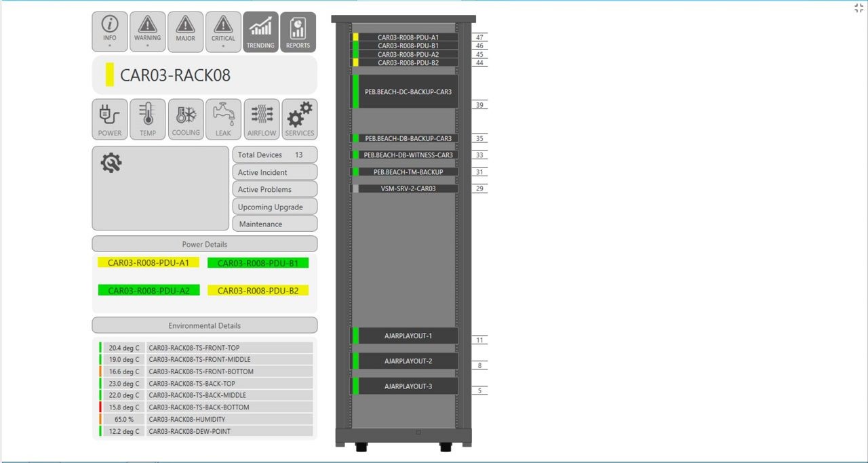Image resolution: width=868 pixels, height=463 pixels.
Task: Select the CAR03-RACK08-TS-FRONT-MIDDLE sensor row
Action: pyautogui.click(x=206, y=359)
